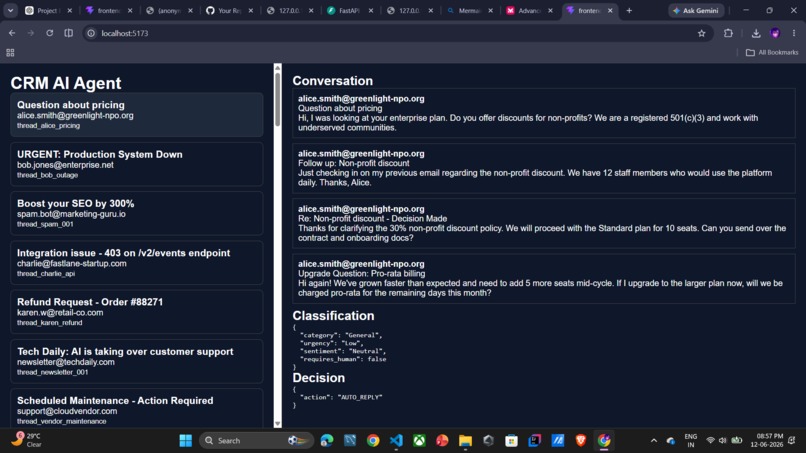806x453 pixels.
Task: Close the Mermaid tab
Action: [x=490, y=10]
